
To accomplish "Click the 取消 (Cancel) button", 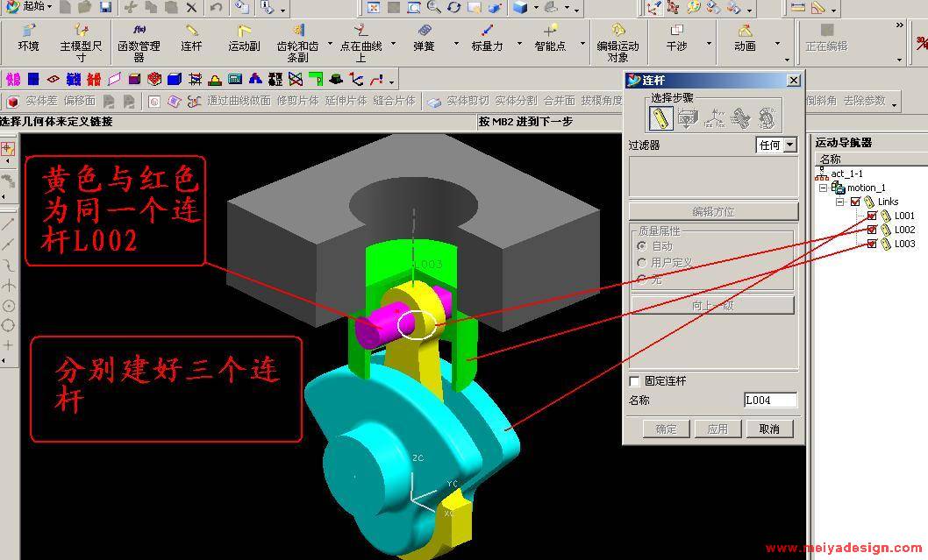I will 769,429.
